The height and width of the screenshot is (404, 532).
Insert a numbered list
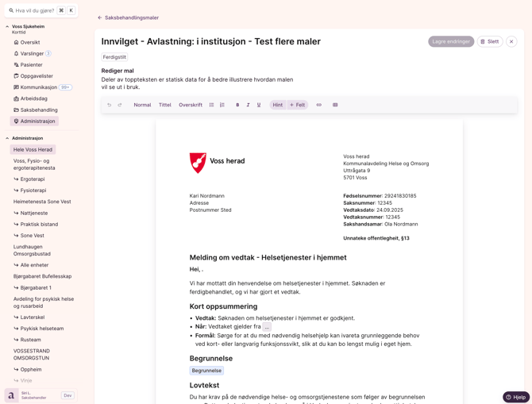click(222, 105)
